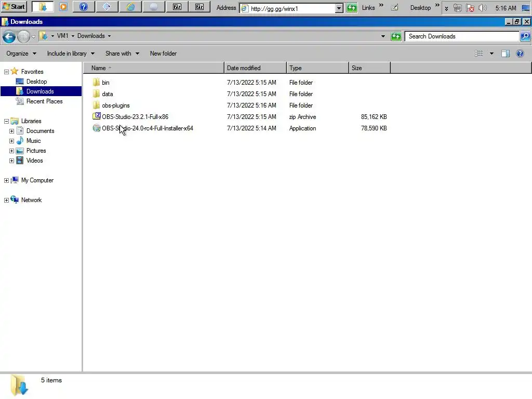532x399 pixels.
Task: Click the red security alert tray icon
Action: pos(470,8)
